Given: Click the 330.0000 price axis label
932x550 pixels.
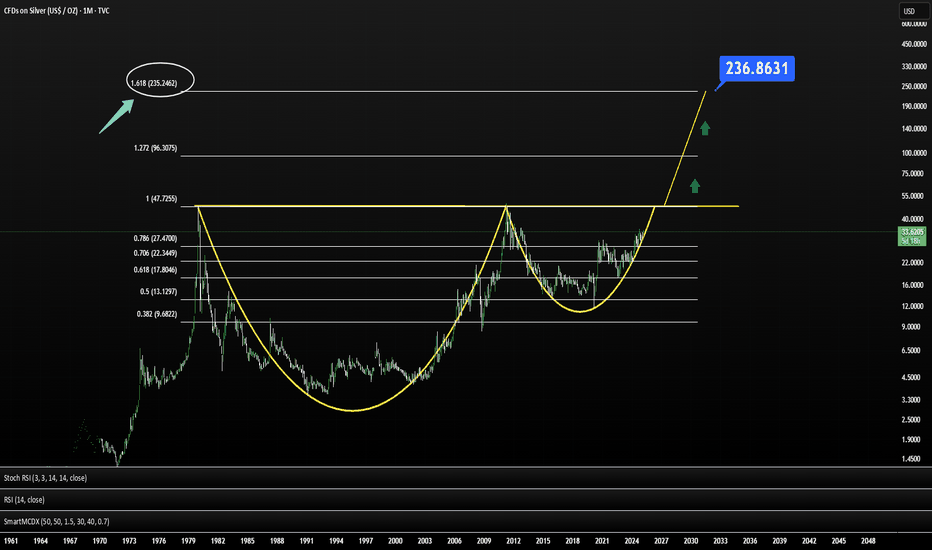Looking at the screenshot, I should 914,67.
